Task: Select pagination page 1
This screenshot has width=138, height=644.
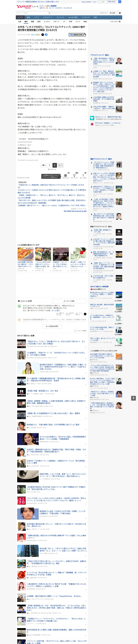Action: point(49,165)
